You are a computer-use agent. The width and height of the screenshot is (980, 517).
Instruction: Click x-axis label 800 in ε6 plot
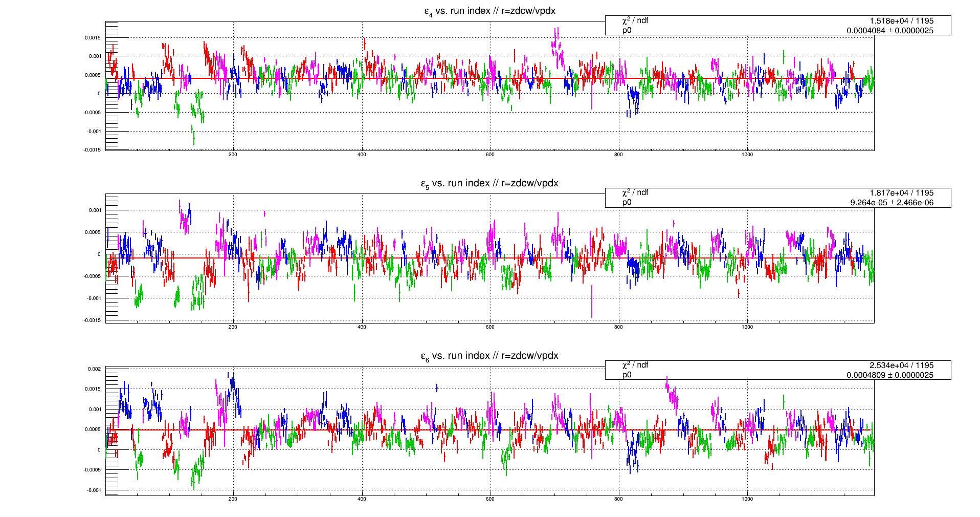point(618,499)
